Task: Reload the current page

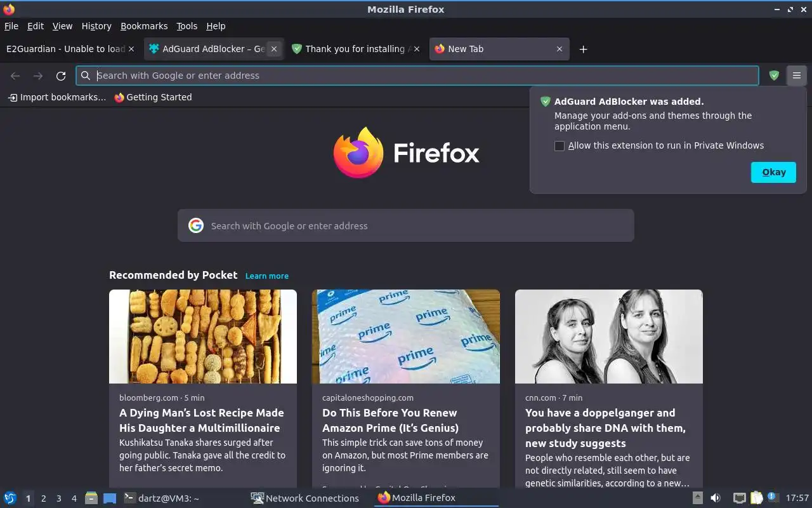Action: coord(61,76)
